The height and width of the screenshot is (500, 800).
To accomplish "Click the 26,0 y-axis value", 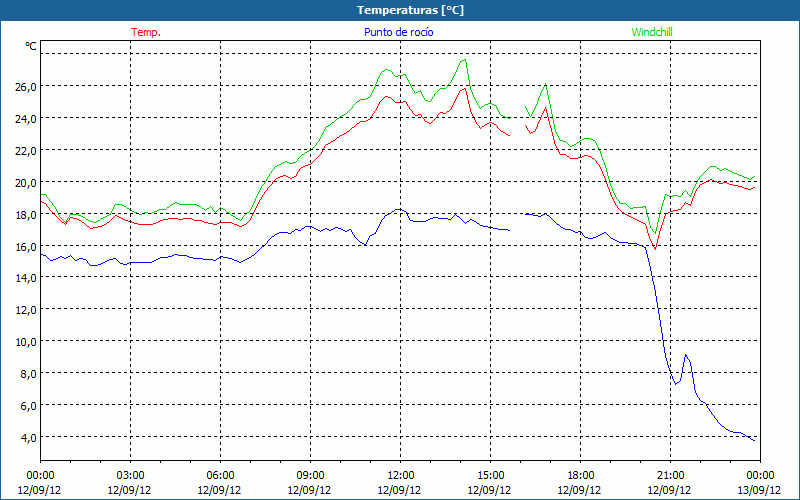I will click(x=26, y=87).
